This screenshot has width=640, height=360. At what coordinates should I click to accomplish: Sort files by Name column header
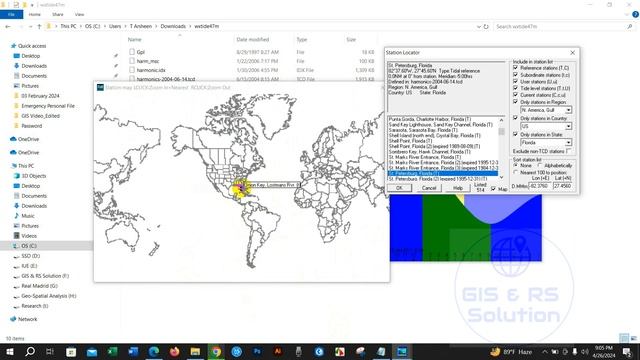pyautogui.click(x=134, y=40)
